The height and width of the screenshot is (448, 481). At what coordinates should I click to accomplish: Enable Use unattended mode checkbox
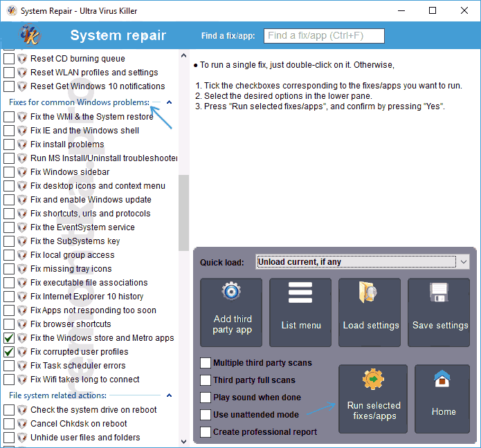point(206,415)
